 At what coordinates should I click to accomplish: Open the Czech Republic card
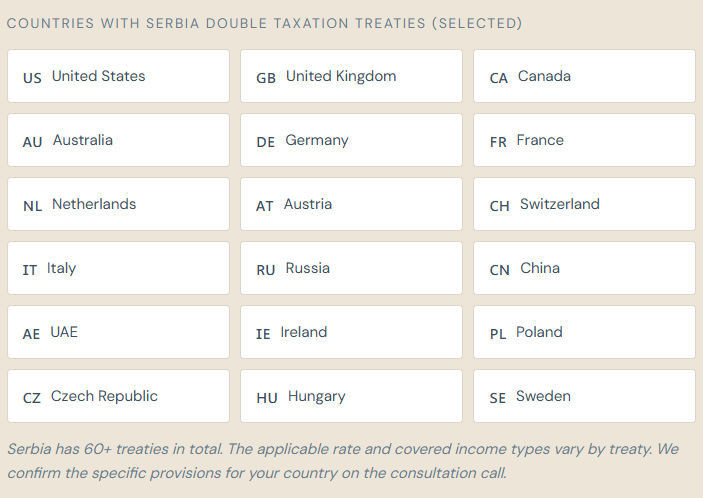(118, 396)
